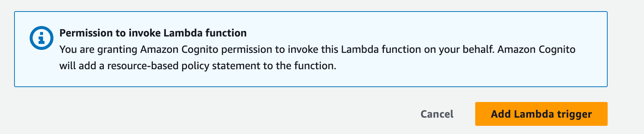
Task: Click the grey Cancel text button
Action: tap(437, 114)
